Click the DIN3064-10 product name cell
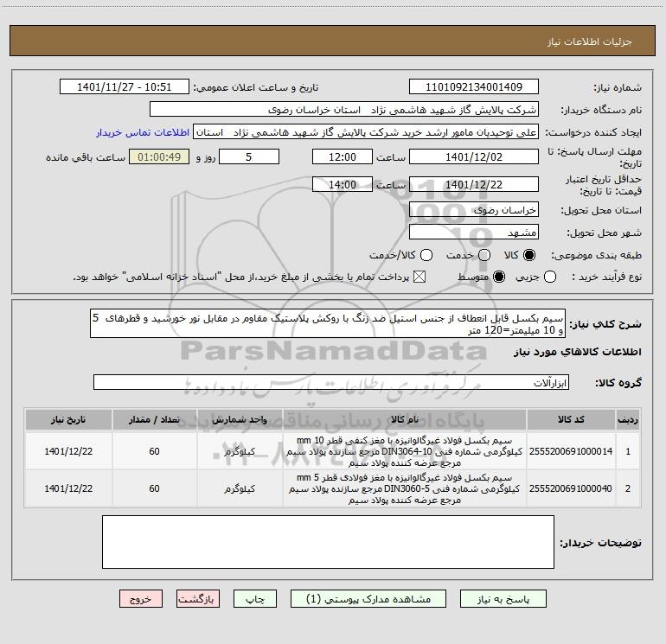This screenshot has width=666, height=644. [405, 451]
